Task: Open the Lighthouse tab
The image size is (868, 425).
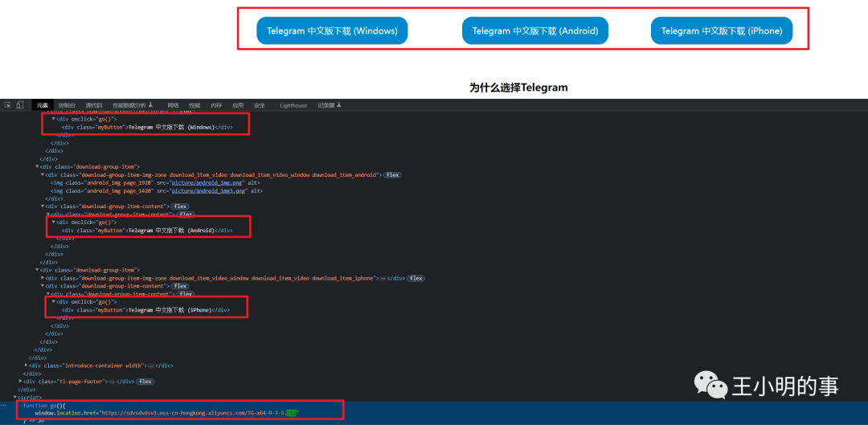Action: coord(293,105)
